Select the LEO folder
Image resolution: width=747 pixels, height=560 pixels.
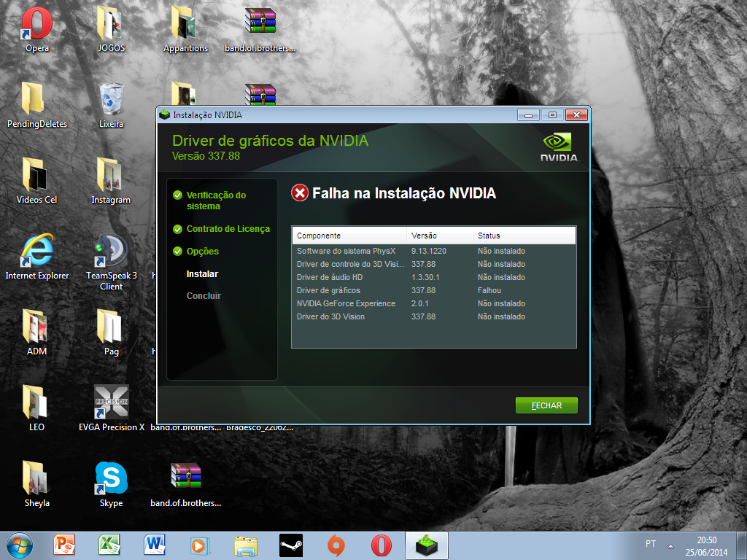click(x=36, y=408)
